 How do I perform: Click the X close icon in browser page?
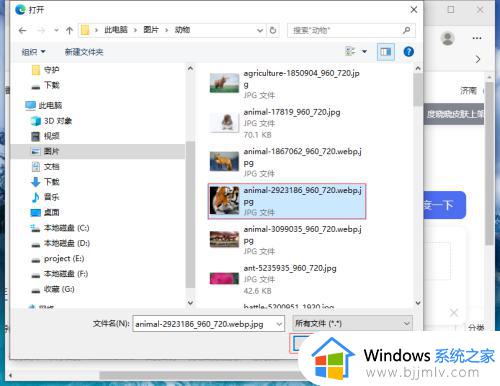pyautogui.click(x=454, y=313)
